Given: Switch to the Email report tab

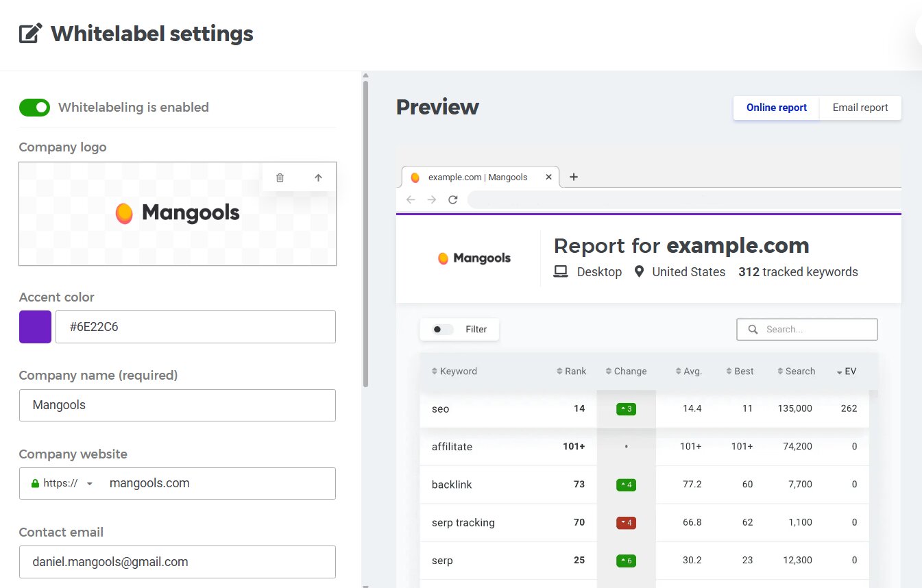Looking at the screenshot, I should pos(860,108).
